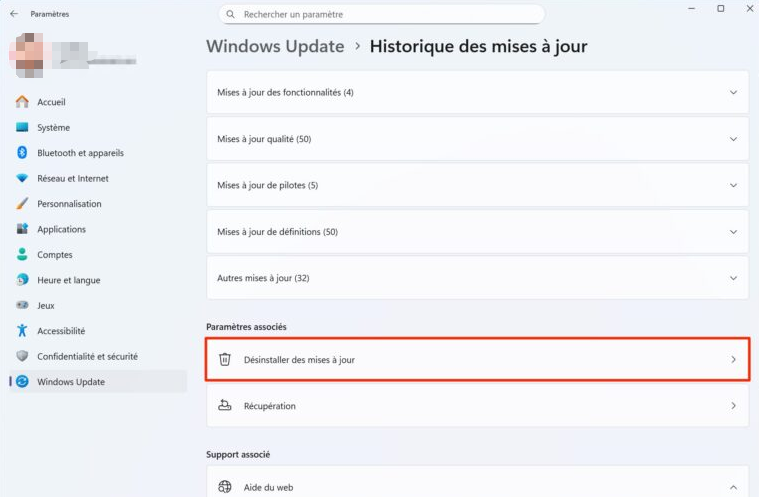This screenshot has width=759, height=497.
Task: Go to Bluetooth et appareils
Action: tap(98, 152)
